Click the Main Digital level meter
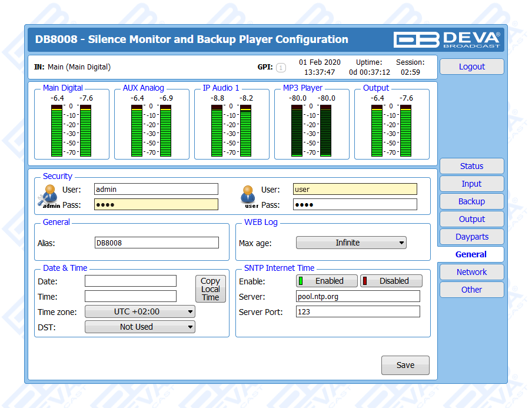 [71, 131]
